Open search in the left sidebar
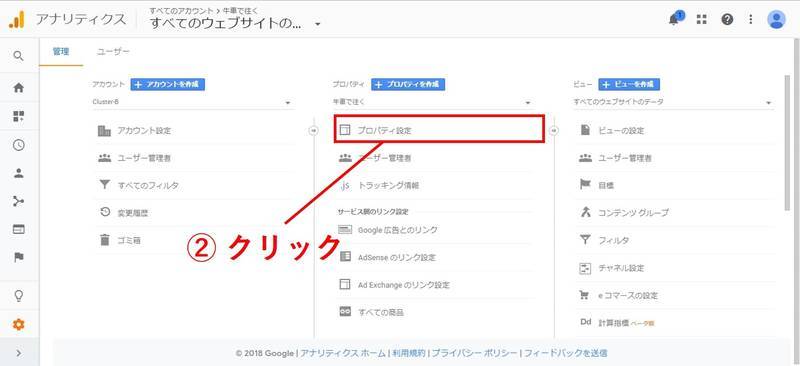This screenshot has height=366, width=800. [x=18, y=56]
